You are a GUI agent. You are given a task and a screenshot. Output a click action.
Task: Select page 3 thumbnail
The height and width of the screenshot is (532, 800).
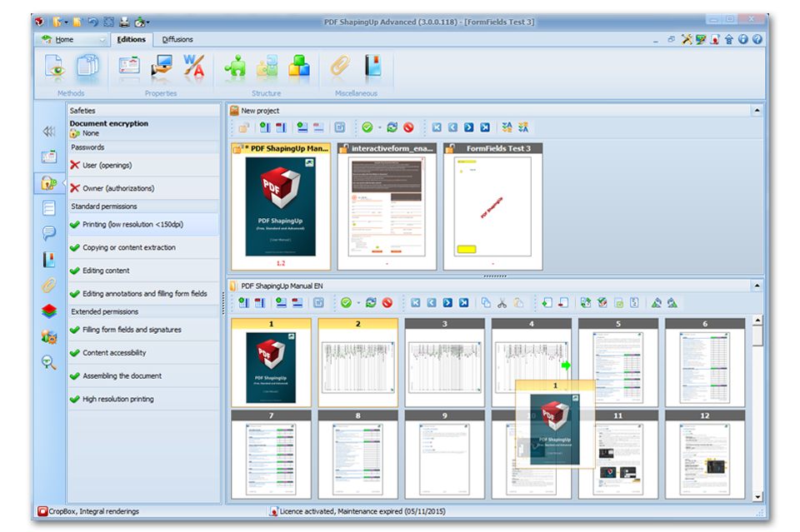point(445,363)
